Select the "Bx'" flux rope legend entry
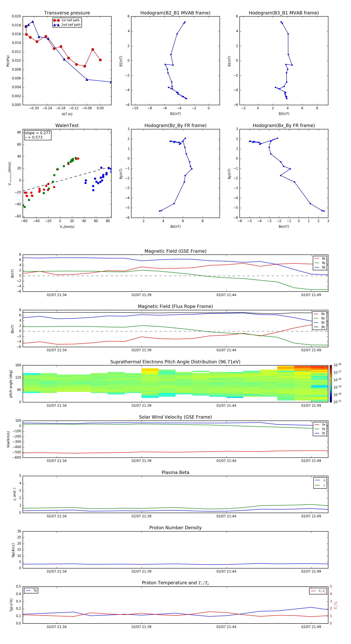The image size is (351, 644). [320, 314]
